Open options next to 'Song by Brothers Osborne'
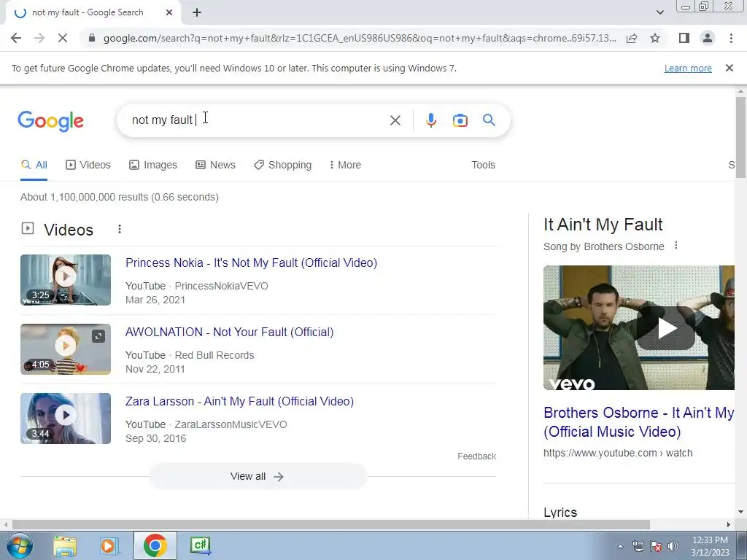This screenshot has width=747, height=560. click(x=676, y=246)
